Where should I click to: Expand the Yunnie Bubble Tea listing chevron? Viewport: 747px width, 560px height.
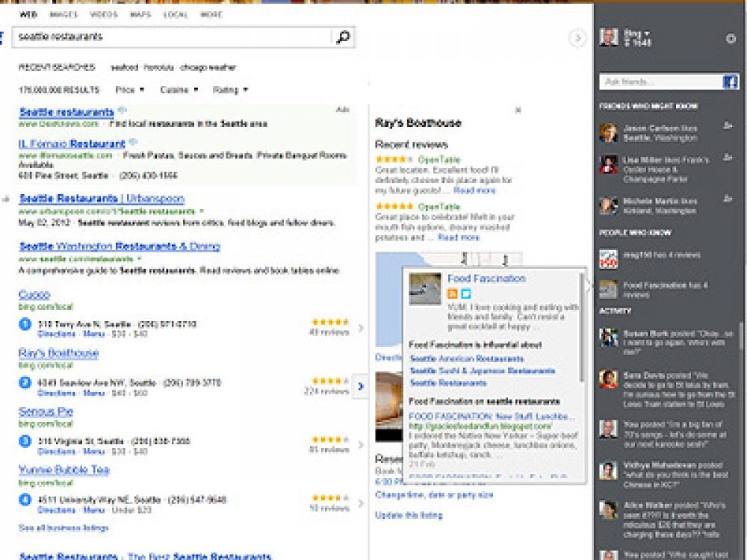point(361,503)
